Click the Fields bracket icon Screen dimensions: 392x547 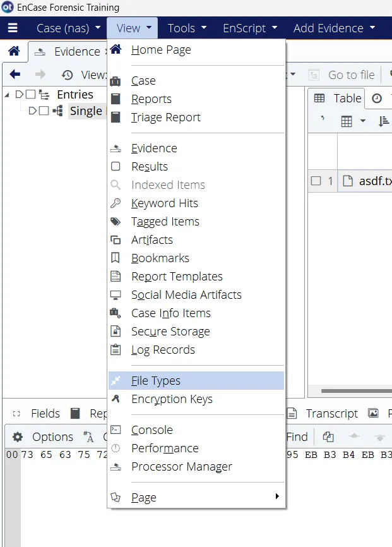(16, 414)
